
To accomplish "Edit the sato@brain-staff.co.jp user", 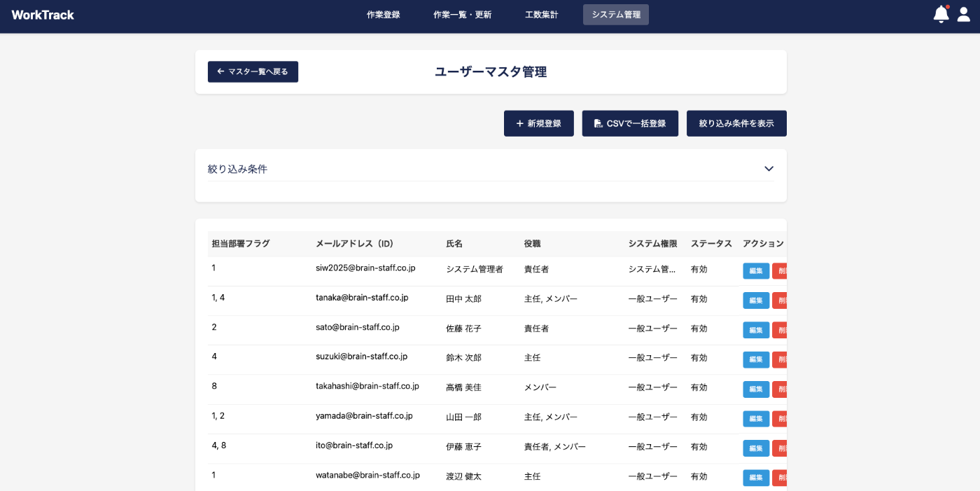I will [756, 330].
